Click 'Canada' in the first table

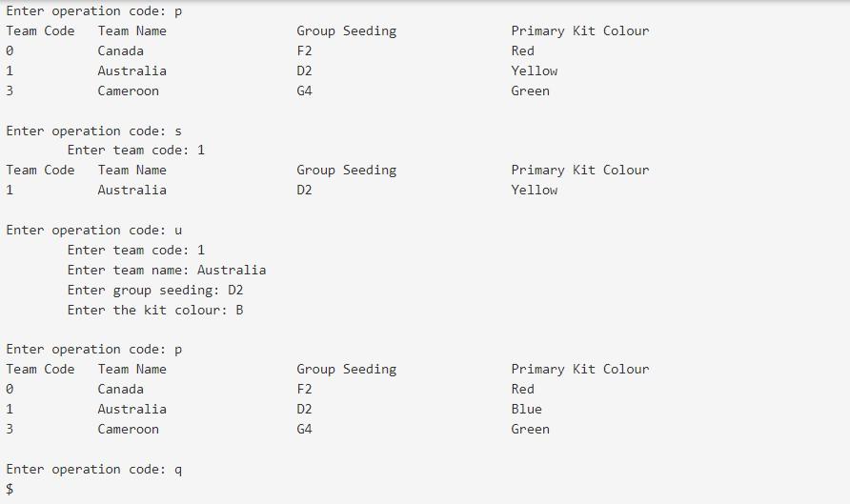(x=120, y=50)
